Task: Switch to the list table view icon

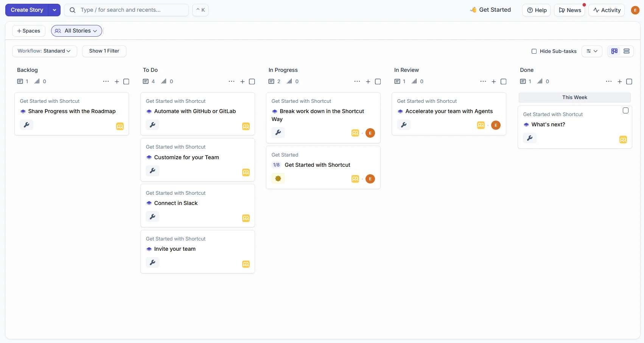Action: [x=627, y=51]
